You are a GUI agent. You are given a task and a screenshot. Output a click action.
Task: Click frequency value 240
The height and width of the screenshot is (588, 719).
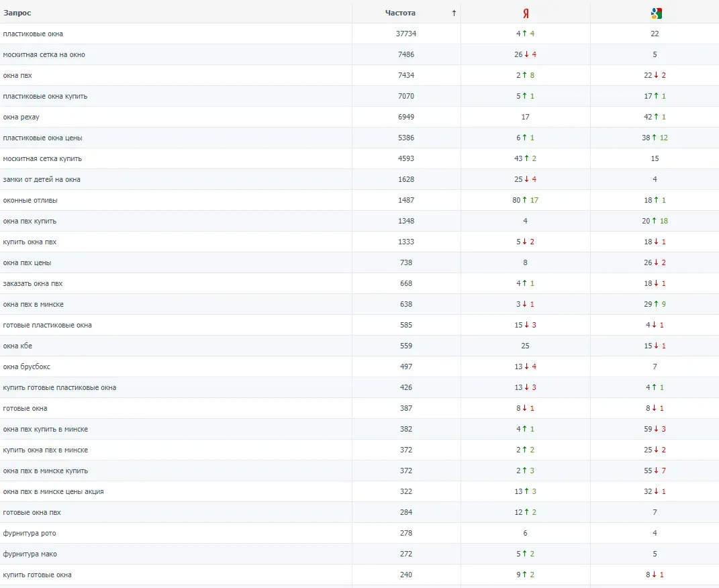[x=406, y=575]
